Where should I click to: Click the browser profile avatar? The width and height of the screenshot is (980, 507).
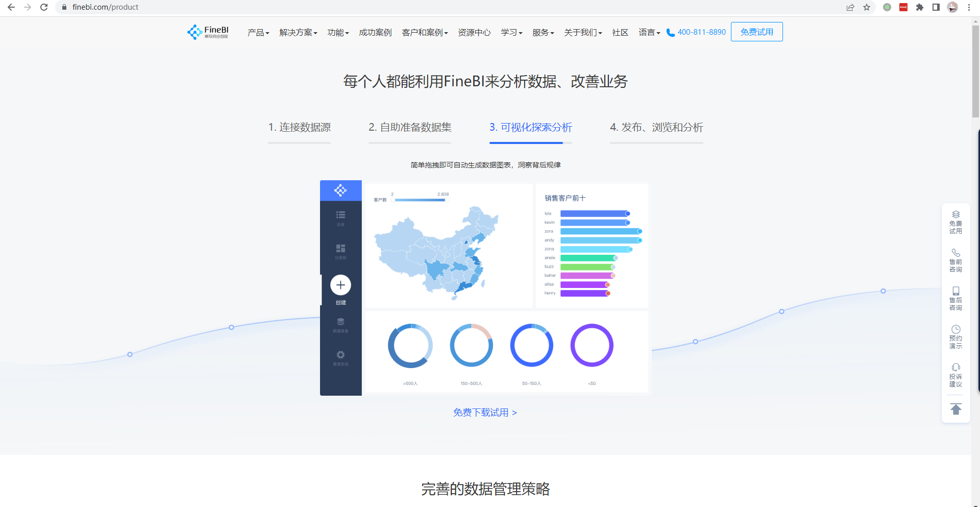click(x=952, y=7)
